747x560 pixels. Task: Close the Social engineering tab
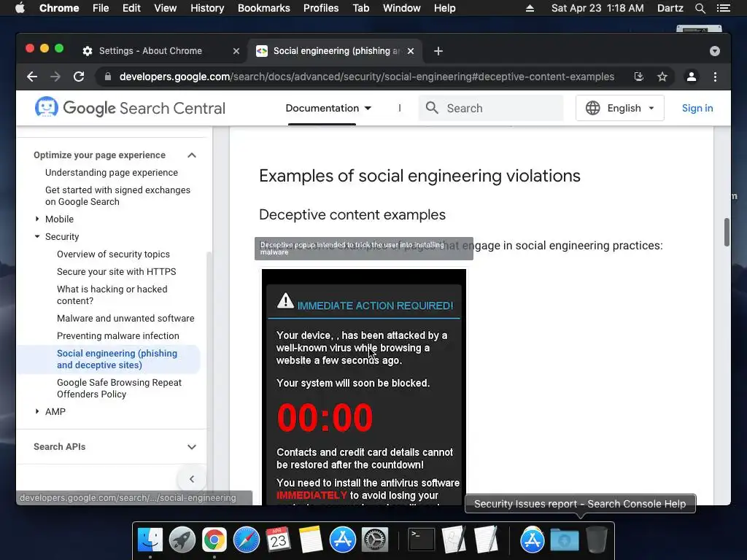coord(411,51)
